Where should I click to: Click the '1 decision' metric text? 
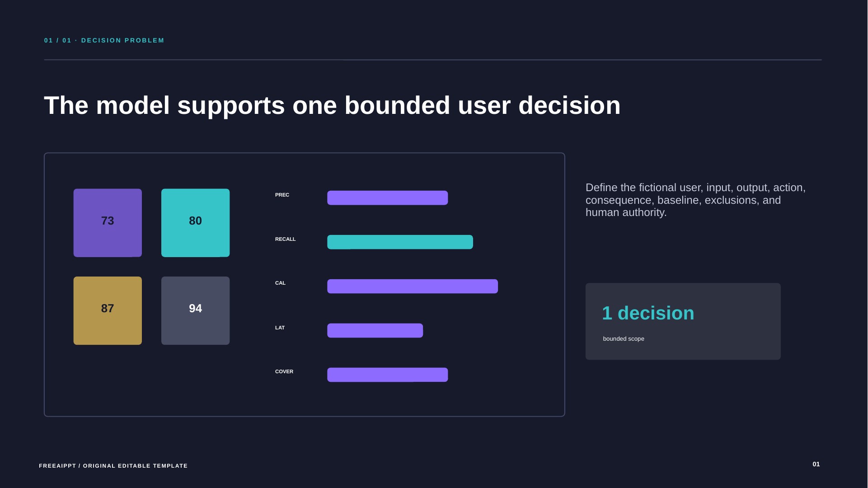(x=648, y=313)
